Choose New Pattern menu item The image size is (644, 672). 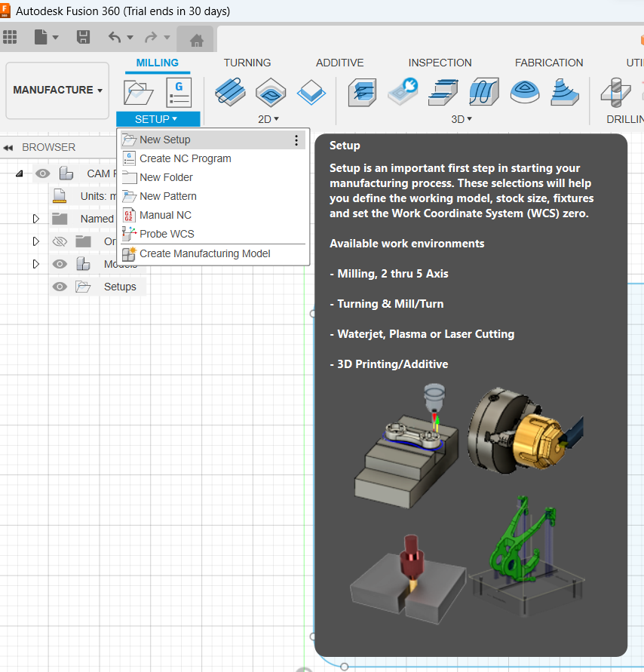213,197
